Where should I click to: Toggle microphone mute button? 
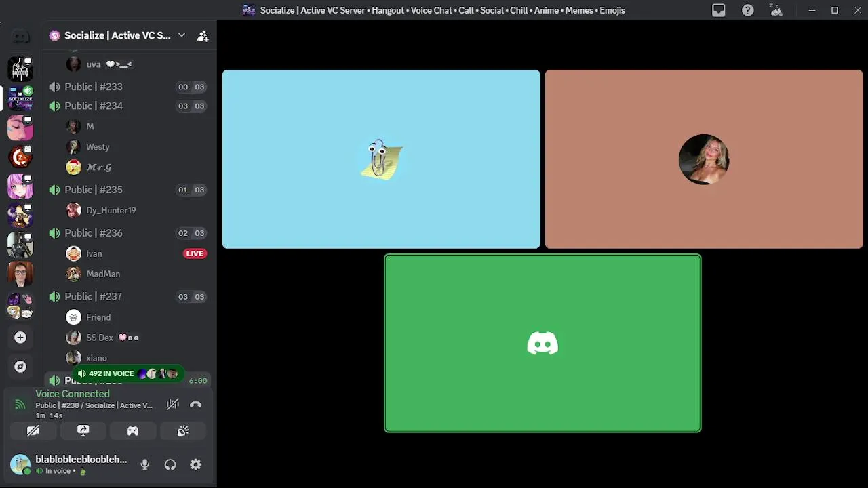144,464
